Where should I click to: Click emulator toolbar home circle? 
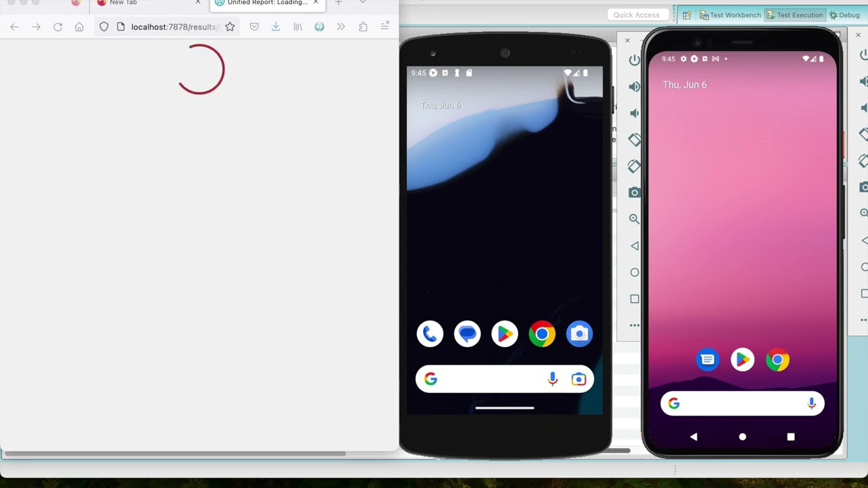pyautogui.click(x=634, y=272)
